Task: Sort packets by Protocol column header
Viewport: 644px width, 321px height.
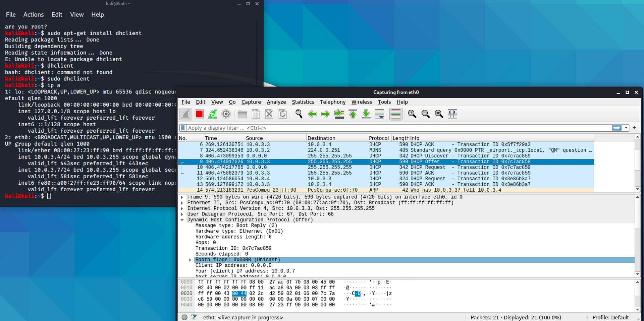Action: point(379,138)
